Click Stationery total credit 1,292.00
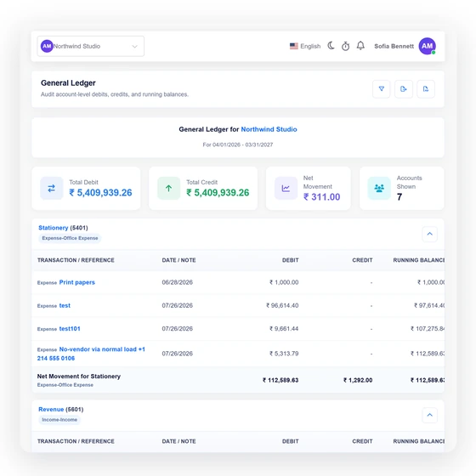The image size is (476, 476). (358, 380)
